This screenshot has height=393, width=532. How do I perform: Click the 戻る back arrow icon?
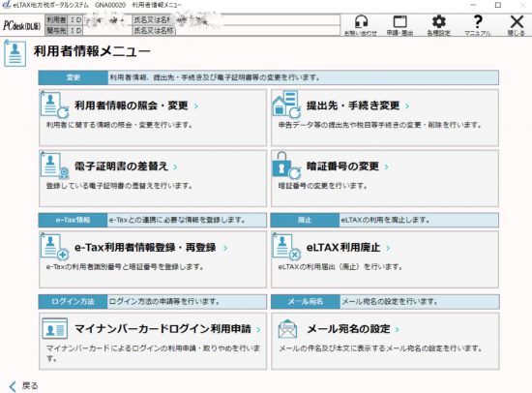tap(13, 386)
